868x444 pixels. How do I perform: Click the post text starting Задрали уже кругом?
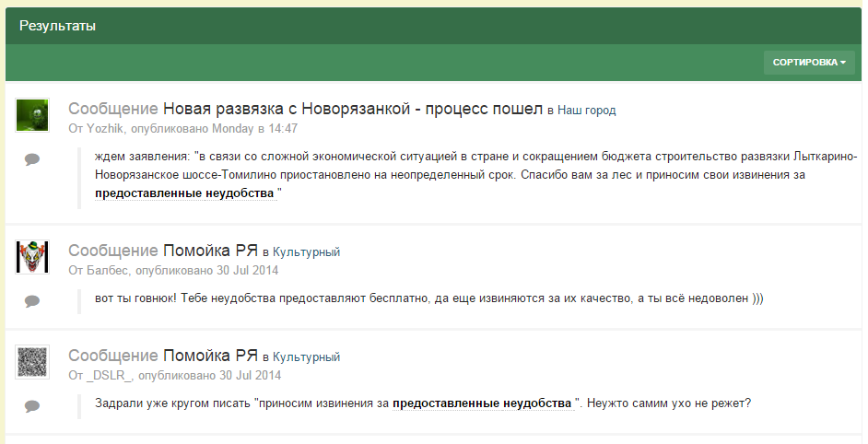click(x=423, y=403)
